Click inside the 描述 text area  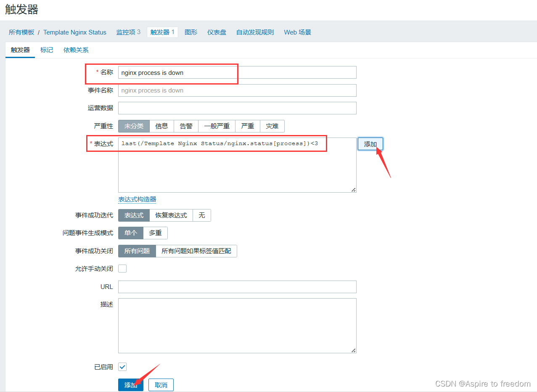point(237,326)
